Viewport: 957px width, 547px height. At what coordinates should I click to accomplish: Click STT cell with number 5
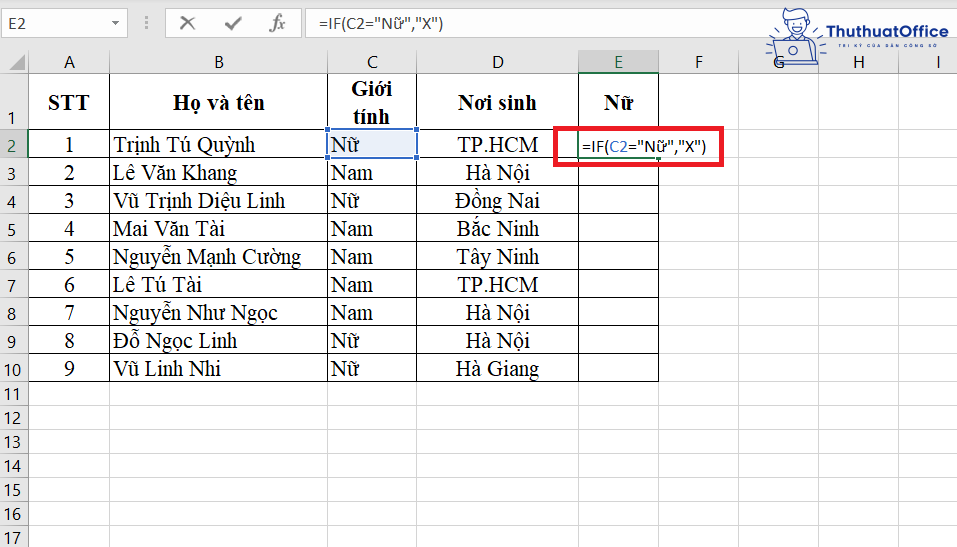point(69,256)
